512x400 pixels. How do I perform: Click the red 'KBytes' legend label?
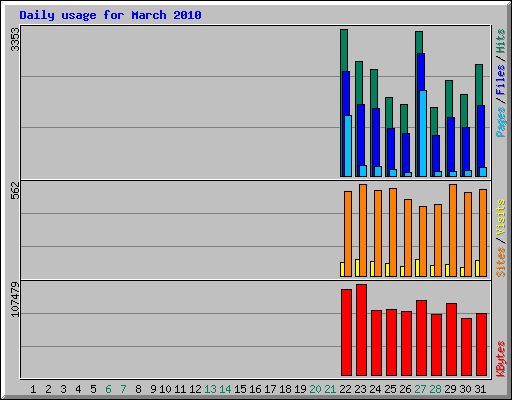pyautogui.click(x=500, y=359)
